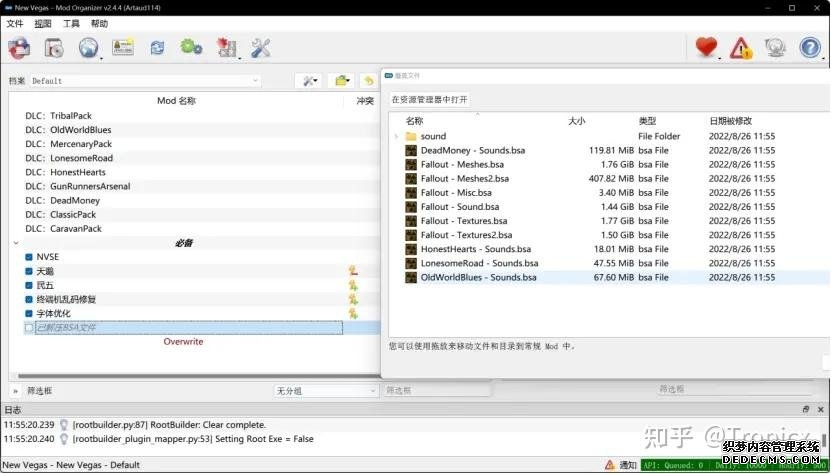
Task: Uncheck the NVSE mod checkbox
Action: click(x=29, y=257)
